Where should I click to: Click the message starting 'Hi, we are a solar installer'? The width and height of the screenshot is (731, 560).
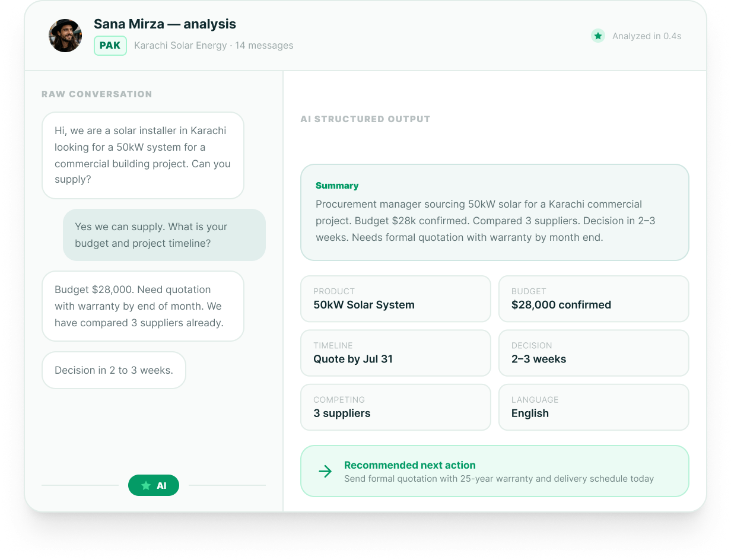(143, 155)
